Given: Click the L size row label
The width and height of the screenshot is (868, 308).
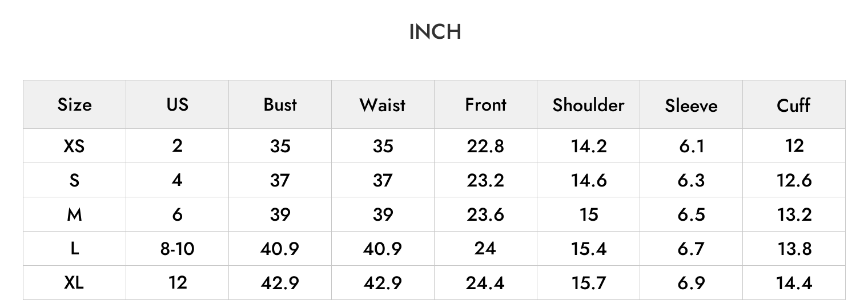Looking at the screenshot, I should tap(74, 249).
